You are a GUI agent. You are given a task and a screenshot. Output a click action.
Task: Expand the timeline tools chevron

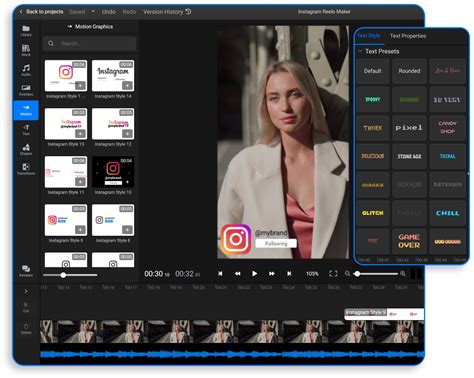tap(26, 291)
